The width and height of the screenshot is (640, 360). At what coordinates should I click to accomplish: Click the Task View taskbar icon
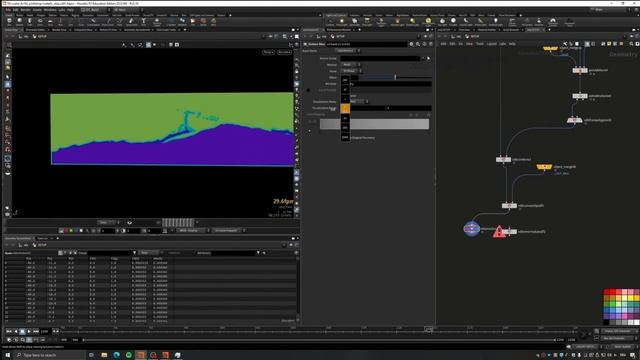click(91, 355)
